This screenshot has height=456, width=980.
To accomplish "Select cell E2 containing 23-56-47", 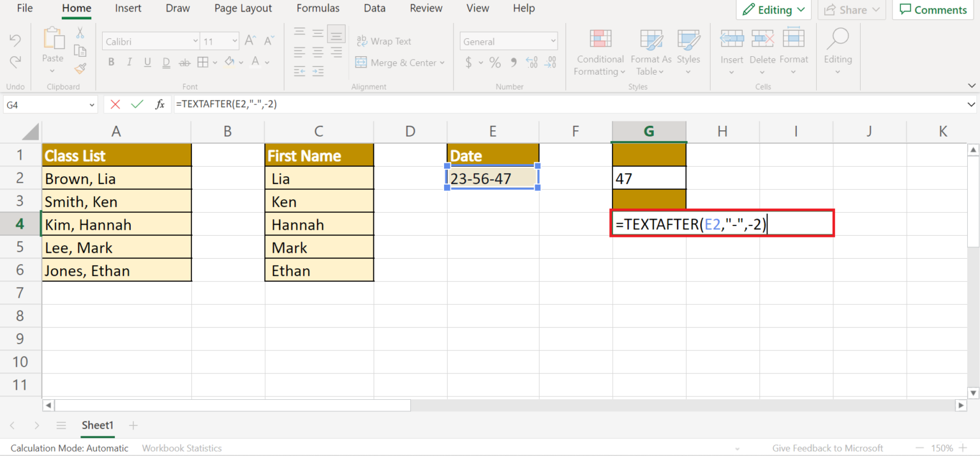I will (x=493, y=178).
